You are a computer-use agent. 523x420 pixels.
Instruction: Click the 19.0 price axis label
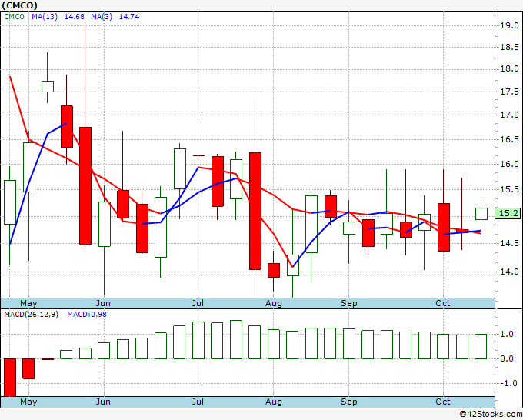point(509,25)
